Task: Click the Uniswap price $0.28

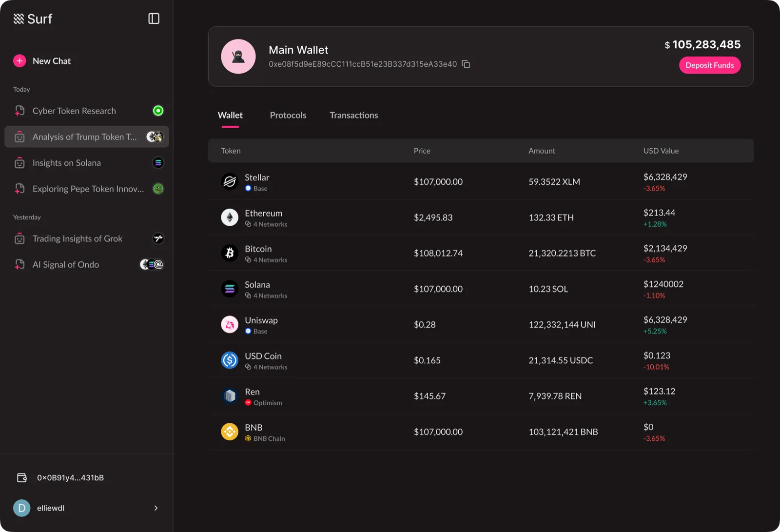Action: coord(425,324)
